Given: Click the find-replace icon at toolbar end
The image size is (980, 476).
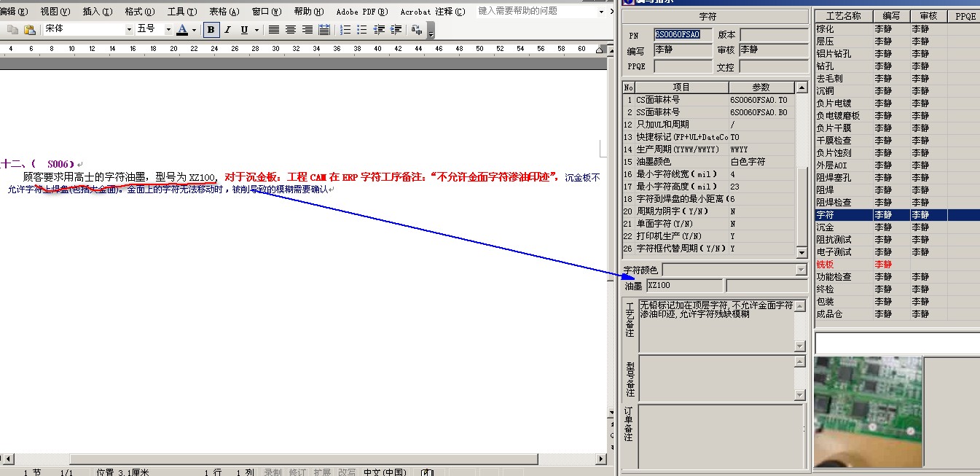Looking at the screenshot, I should pyautogui.click(x=417, y=30).
